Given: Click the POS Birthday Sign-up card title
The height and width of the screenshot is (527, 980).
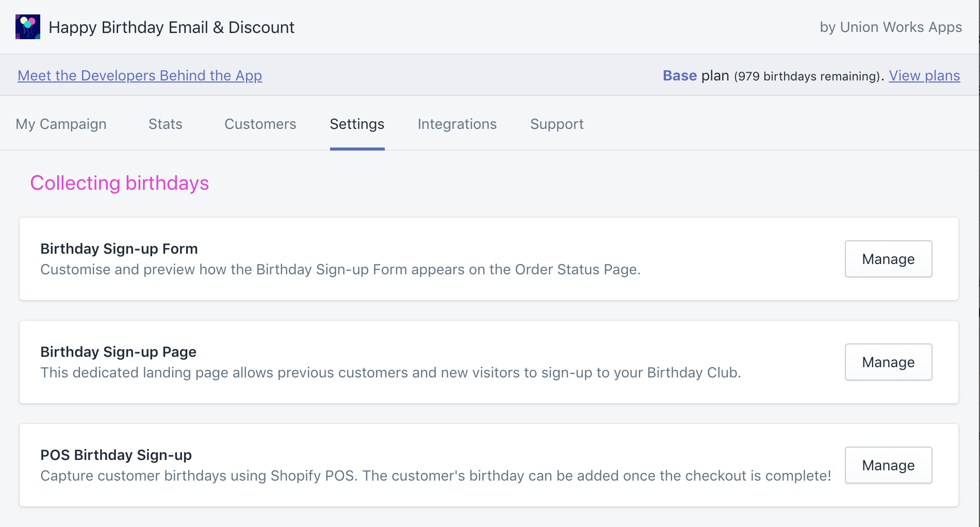Looking at the screenshot, I should click(x=116, y=455).
